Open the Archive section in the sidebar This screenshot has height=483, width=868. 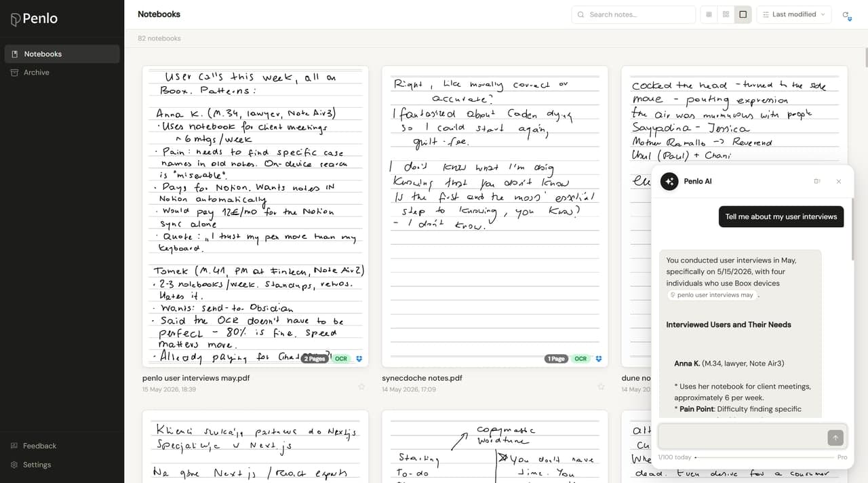coord(62,73)
